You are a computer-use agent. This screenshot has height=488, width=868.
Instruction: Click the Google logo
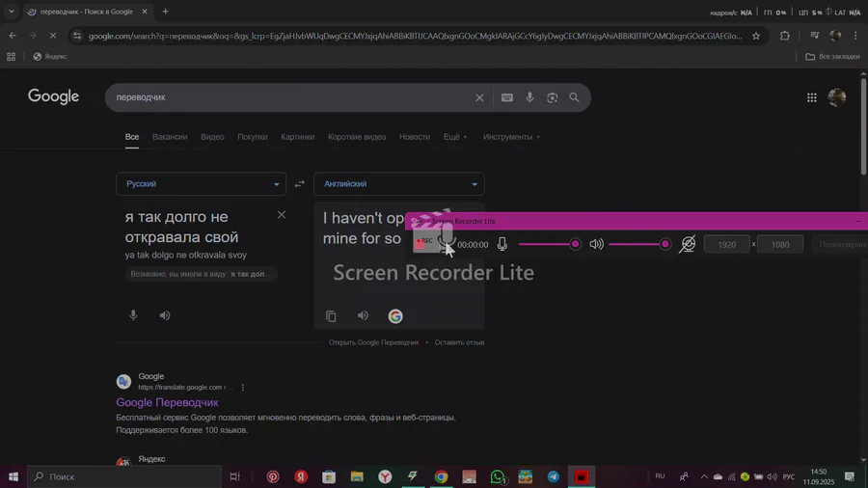(x=54, y=96)
